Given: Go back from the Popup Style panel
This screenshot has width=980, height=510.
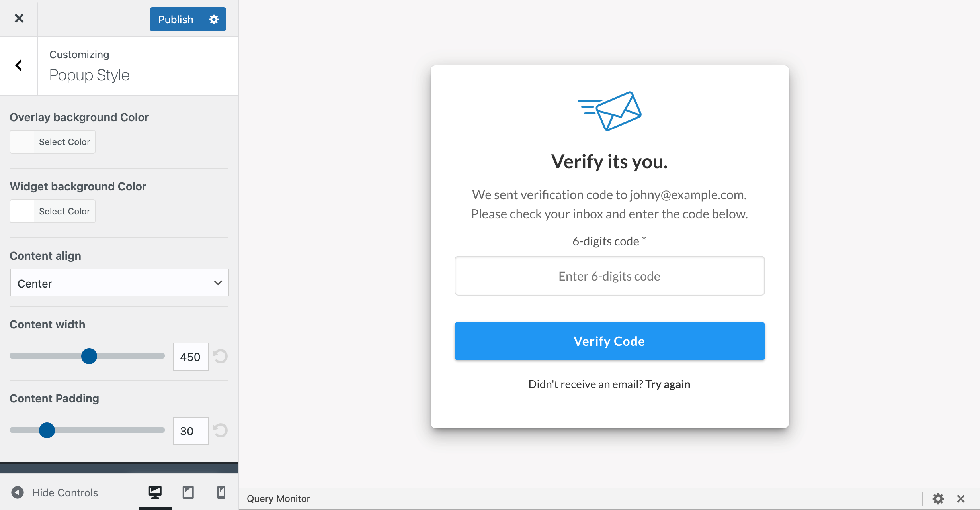Looking at the screenshot, I should pos(18,65).
